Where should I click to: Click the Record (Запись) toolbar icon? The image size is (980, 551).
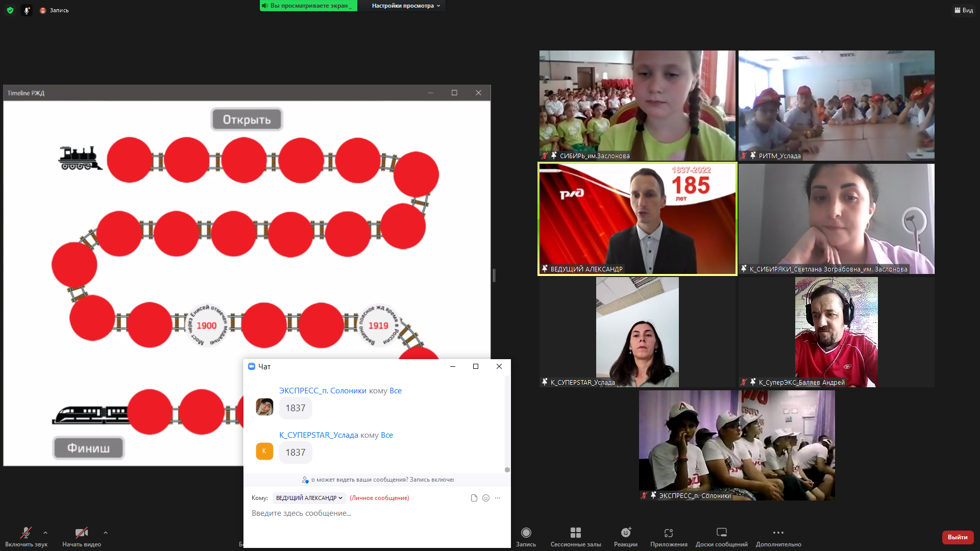[x=526, y=533]
